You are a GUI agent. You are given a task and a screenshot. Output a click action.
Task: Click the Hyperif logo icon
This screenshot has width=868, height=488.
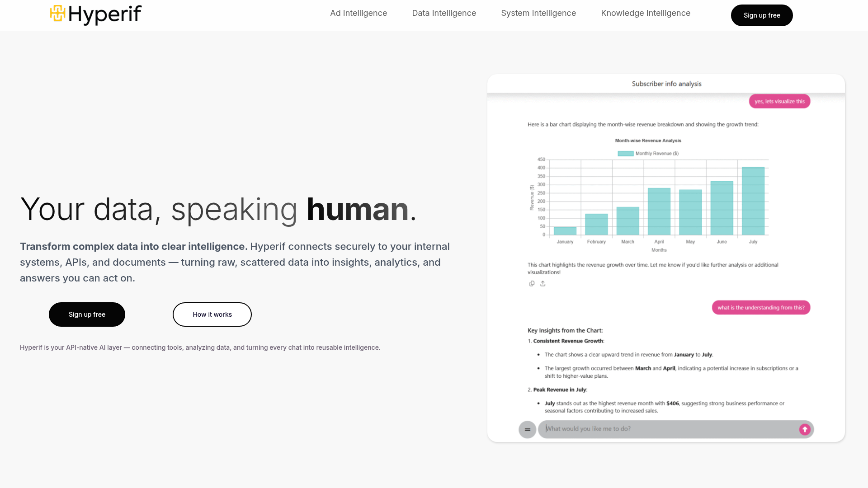(x=58, y=13)
